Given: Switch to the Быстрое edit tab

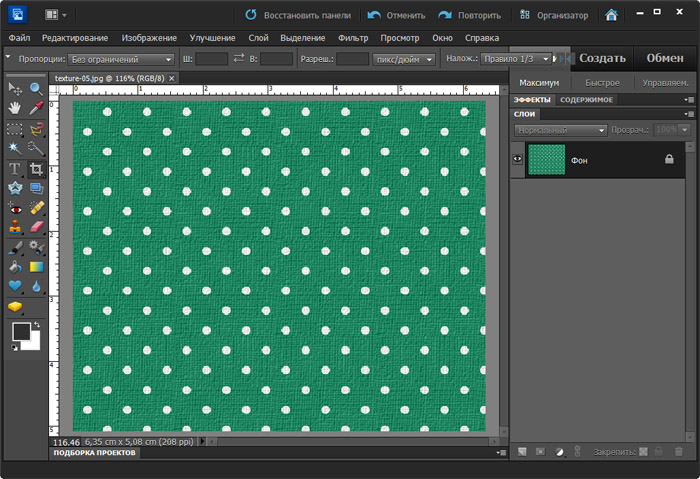Looking at the screenshot, I should coord(602,82).
